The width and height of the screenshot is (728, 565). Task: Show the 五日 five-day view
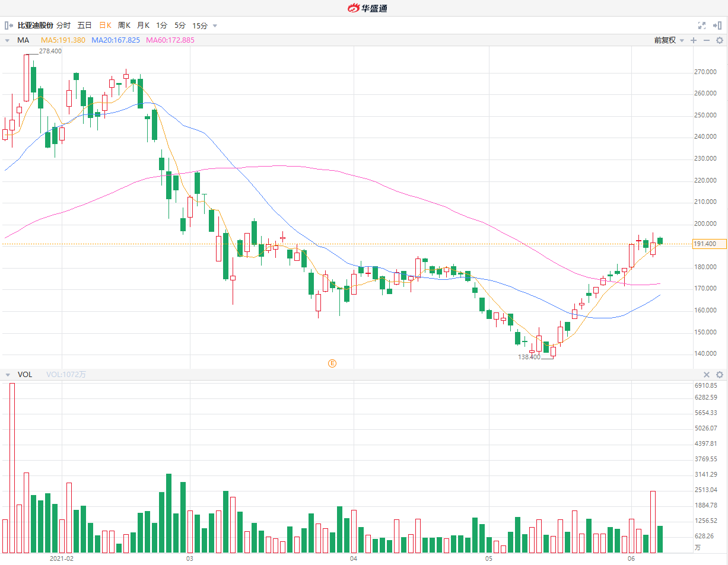(x=84, y=25)
